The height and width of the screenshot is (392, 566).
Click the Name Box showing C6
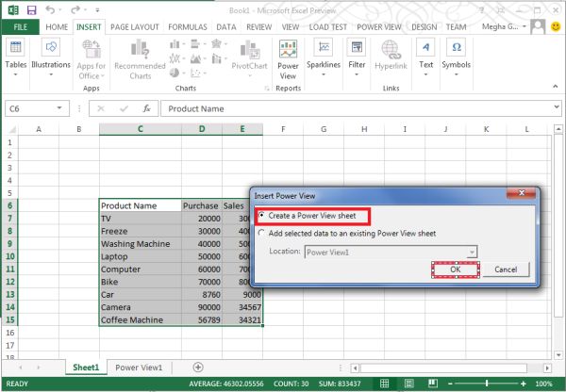[x=30, y=108]
